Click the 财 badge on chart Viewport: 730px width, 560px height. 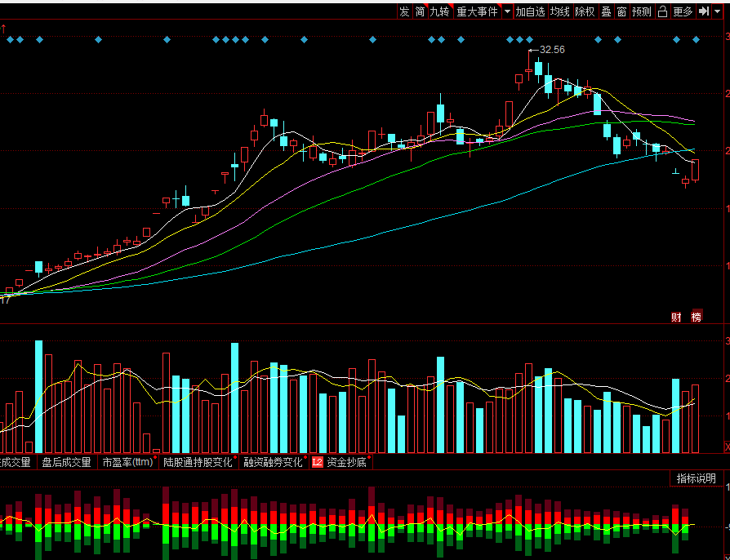click(x=676, y=317)
